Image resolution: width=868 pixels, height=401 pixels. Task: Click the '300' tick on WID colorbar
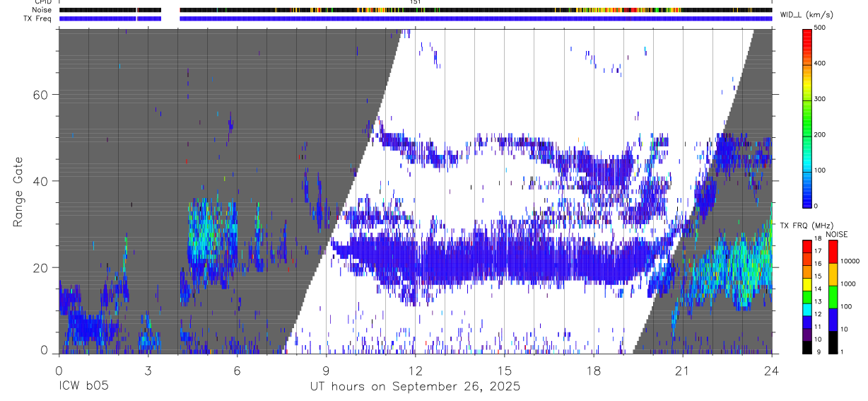[x=821, y=99]
